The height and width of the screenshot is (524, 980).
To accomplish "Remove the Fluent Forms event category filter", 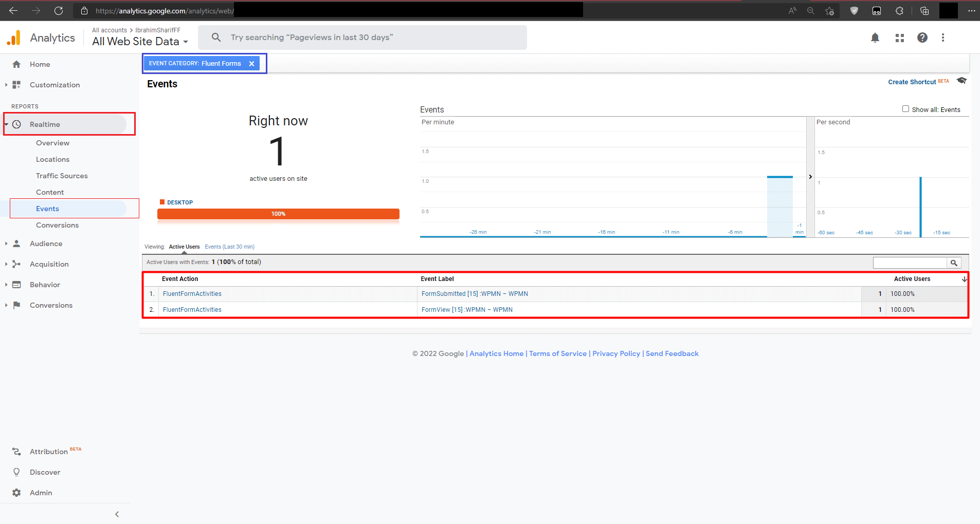I will (251, 64).
